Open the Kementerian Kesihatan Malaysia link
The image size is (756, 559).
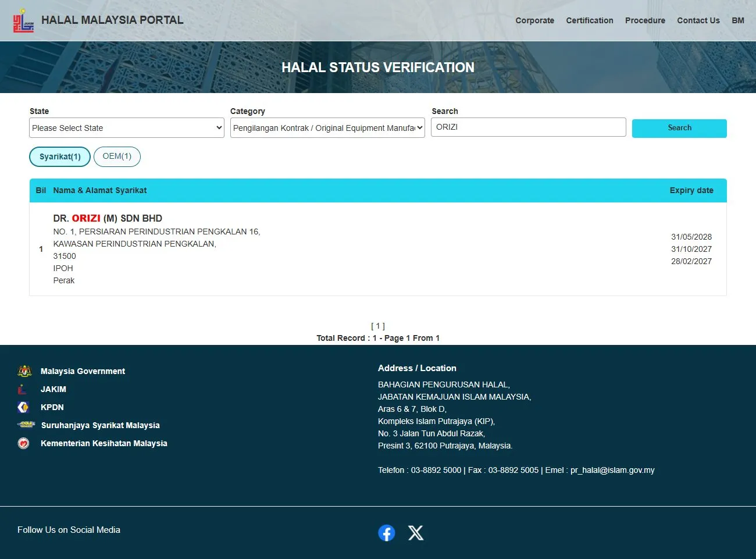click(104, 443)
